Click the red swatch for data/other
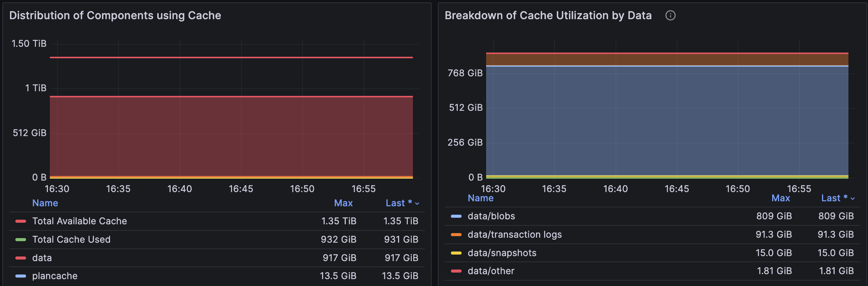The width and height of the screenshot is (868, 286). [456, 271]
